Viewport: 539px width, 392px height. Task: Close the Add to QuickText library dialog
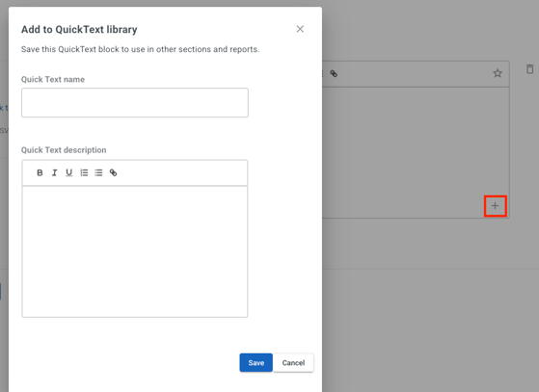click(300, 29)
